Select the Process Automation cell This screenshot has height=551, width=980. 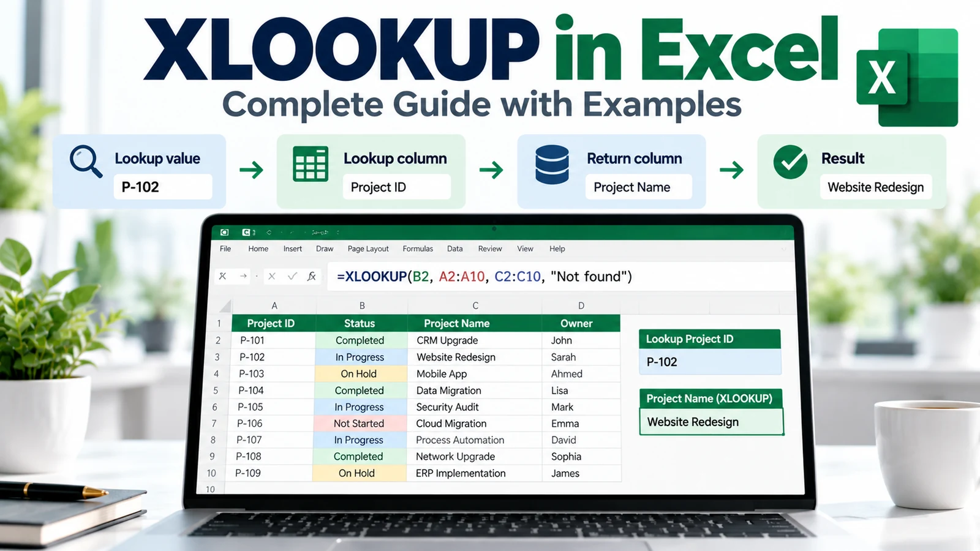click(x=475, y=440)
